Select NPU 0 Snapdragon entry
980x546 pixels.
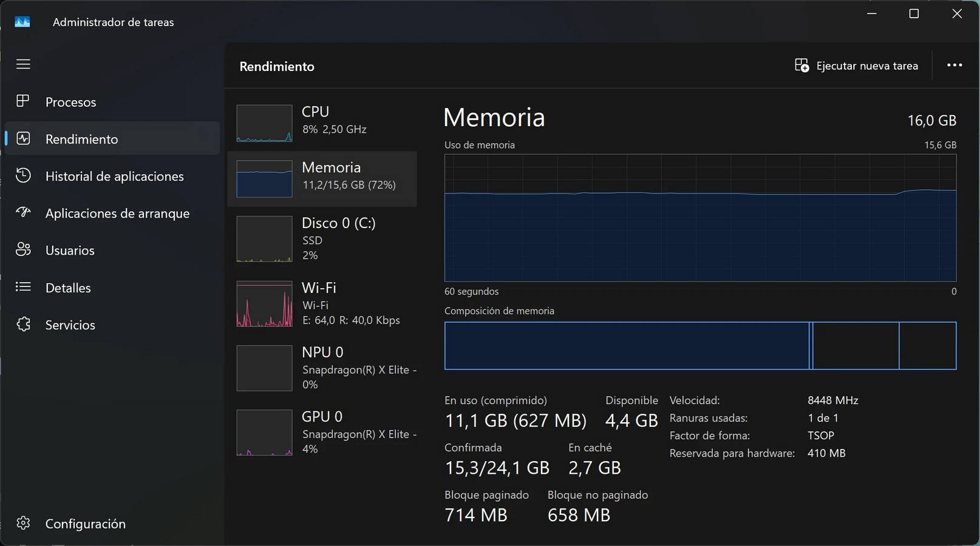[264, 368]
